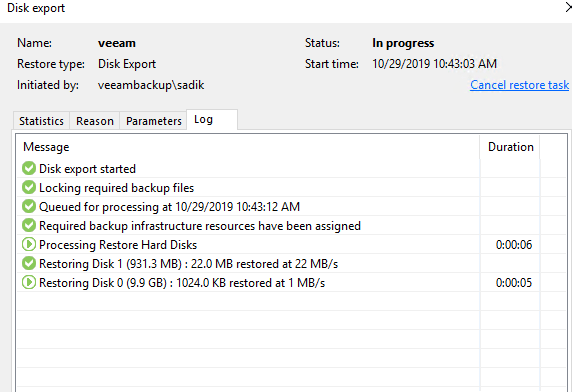Click success icon next to Locking required backup files

tap(28, 187)
